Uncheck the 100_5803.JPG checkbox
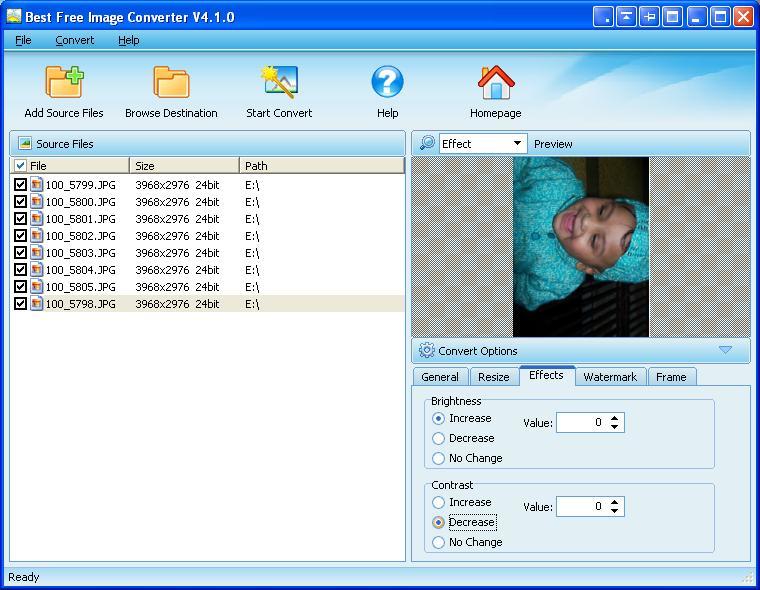 tap(20, 252)
